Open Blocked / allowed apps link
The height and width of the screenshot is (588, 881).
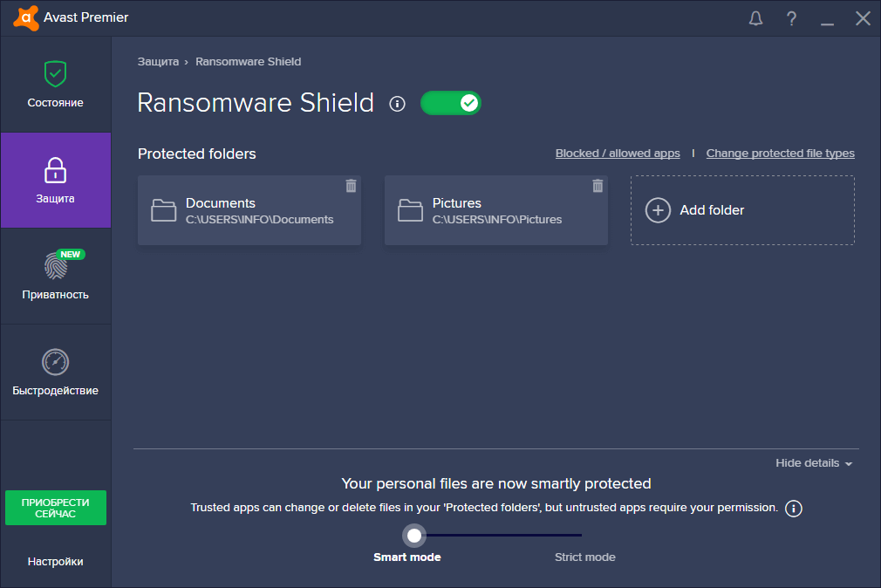coord(618,154)
